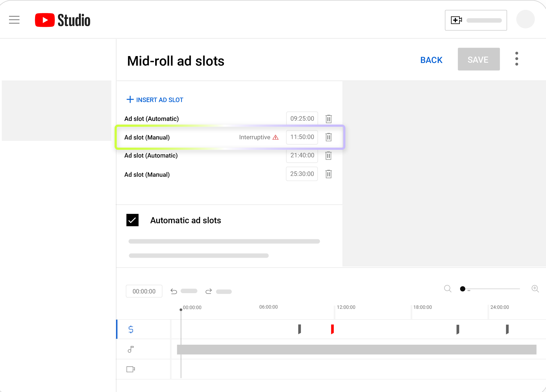Viewport: 546px width, 392px height.
Task: Uncheck the Automatic ad slots checkbox
Action: tap(132, 220)
